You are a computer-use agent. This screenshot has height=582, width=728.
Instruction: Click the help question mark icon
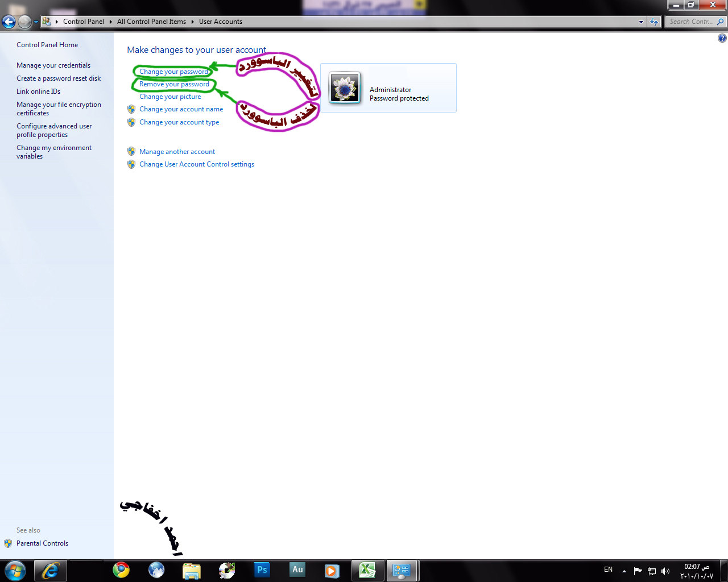pyautogui.click(x=722, y=38)
